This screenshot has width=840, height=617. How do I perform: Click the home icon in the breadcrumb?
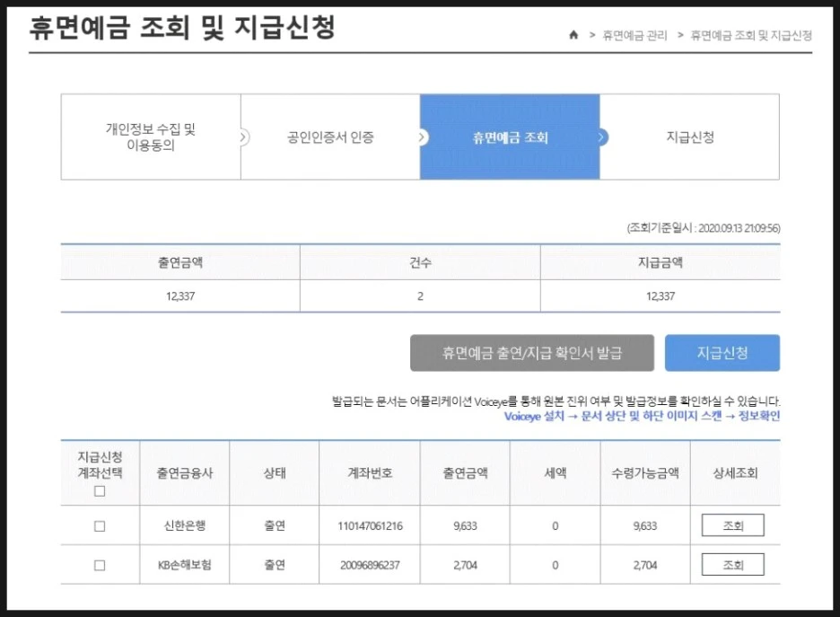point(573,36)
